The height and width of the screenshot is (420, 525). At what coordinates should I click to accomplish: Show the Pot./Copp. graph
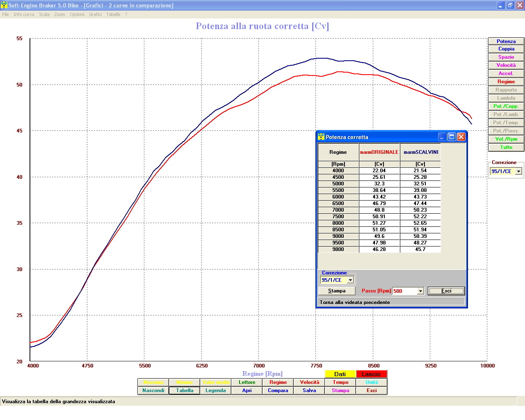coord(506,106)
